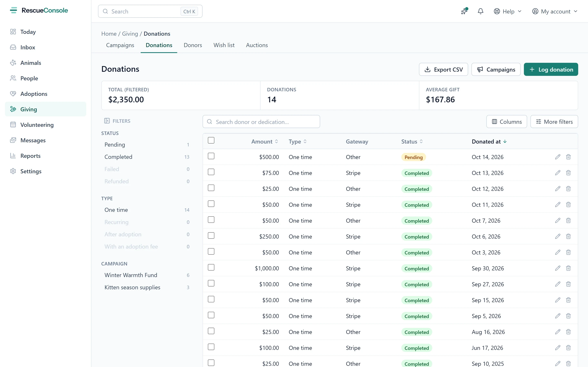Image resolution: width=588 pixels, height=367 pixels.
Task: Edit the $500.00 Pending donation
Action: click(x=558, y=157)
